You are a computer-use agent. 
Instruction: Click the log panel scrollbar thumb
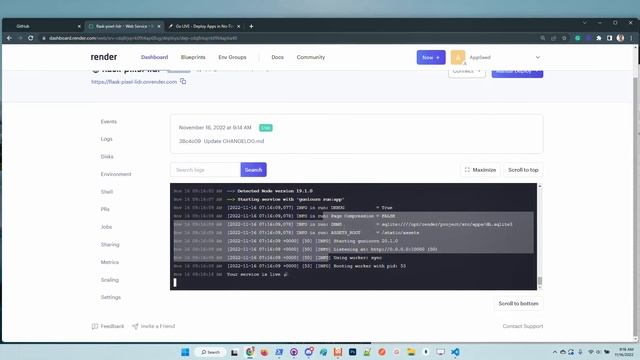[x=540, y=281]
